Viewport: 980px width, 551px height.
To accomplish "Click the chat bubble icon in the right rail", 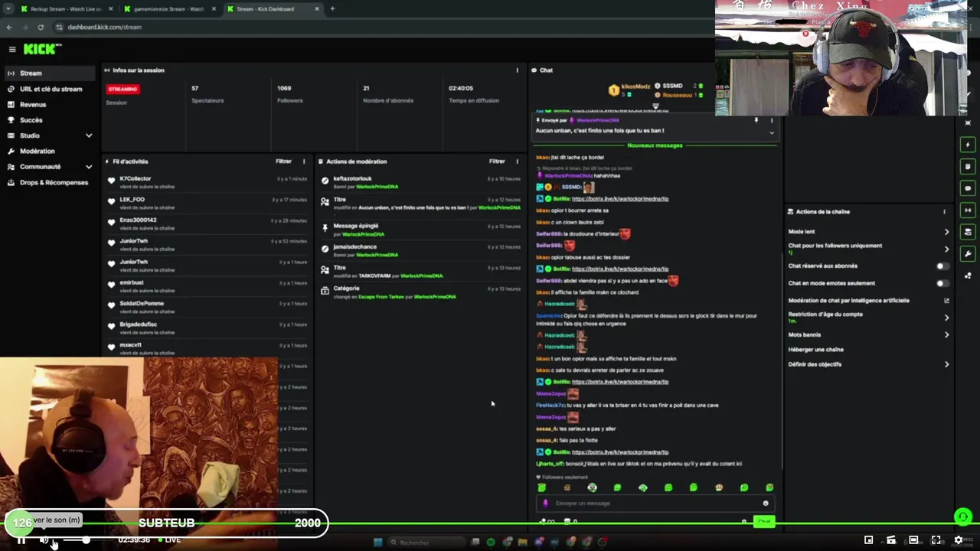I will click(968, 188).
